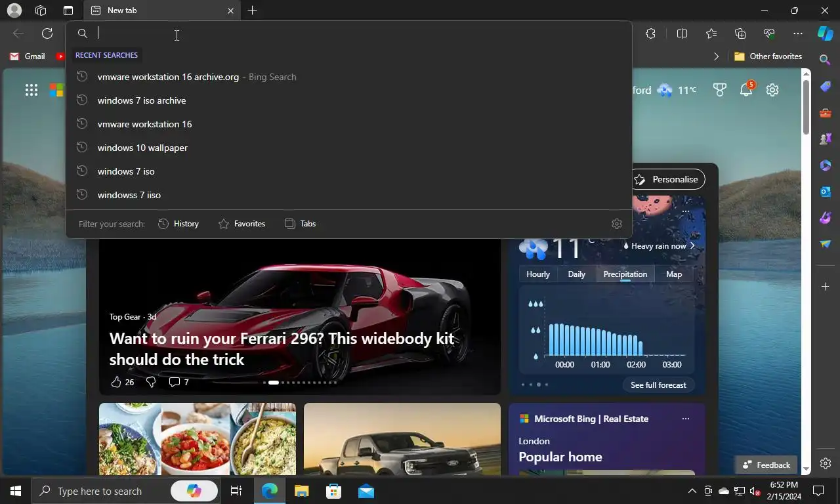This screenshot has height=504, width=840.
Task: Open profile avatar icon in title bar
Action: click(14, 10)
